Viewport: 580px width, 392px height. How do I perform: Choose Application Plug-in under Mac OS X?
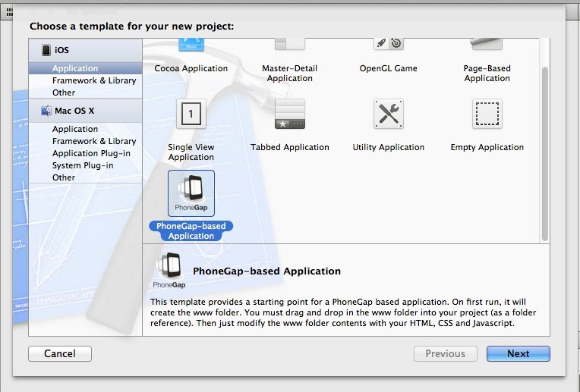91,153
